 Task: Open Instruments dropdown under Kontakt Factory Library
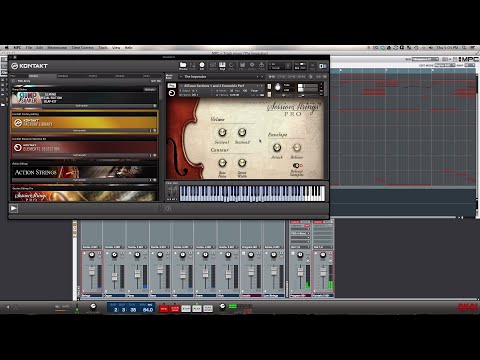pos(80,130)
